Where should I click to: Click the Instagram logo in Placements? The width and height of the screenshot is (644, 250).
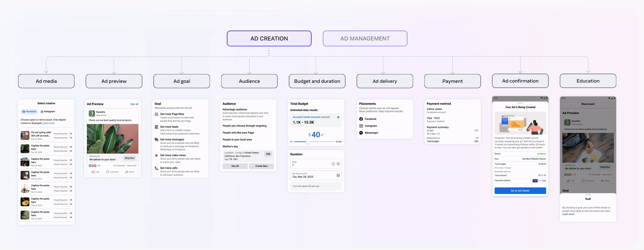tap(361, 126)
